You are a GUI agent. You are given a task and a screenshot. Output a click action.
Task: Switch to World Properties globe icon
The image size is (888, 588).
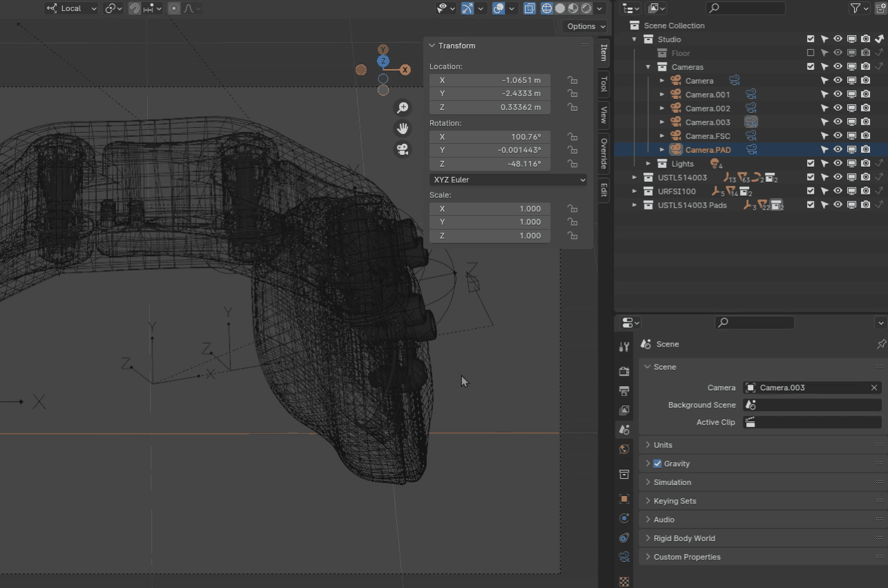(624, 448)
